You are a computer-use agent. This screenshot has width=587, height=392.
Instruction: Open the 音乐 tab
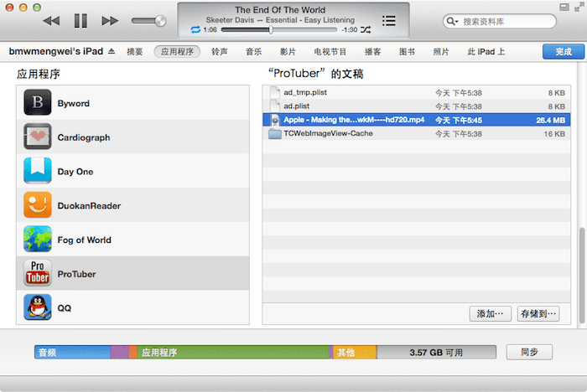pyautogui.click(x=253, y=52)
